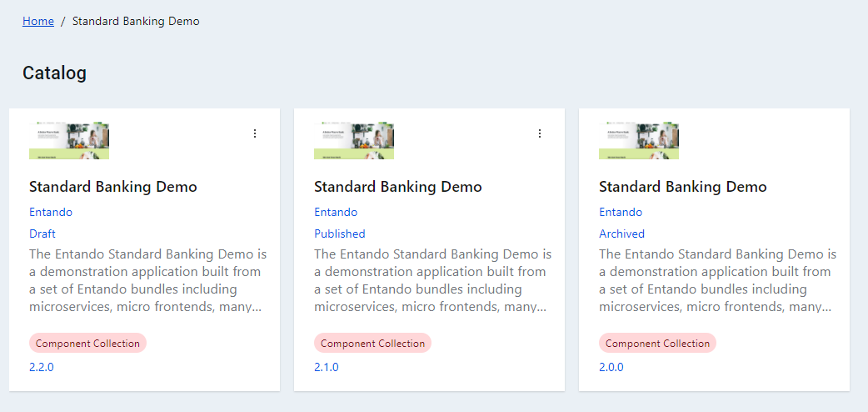
Task: Open the kebab menu on the Draft card
Action: pyautogui.click(x=255, y=133)
